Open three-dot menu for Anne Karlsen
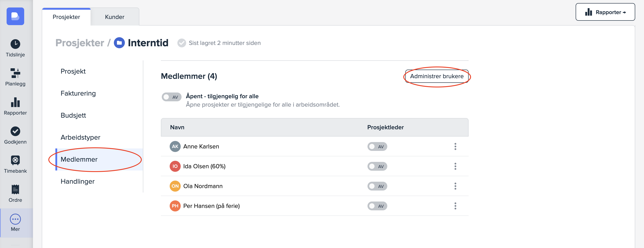The image size is (644, 248). click(x=455, y=146)
